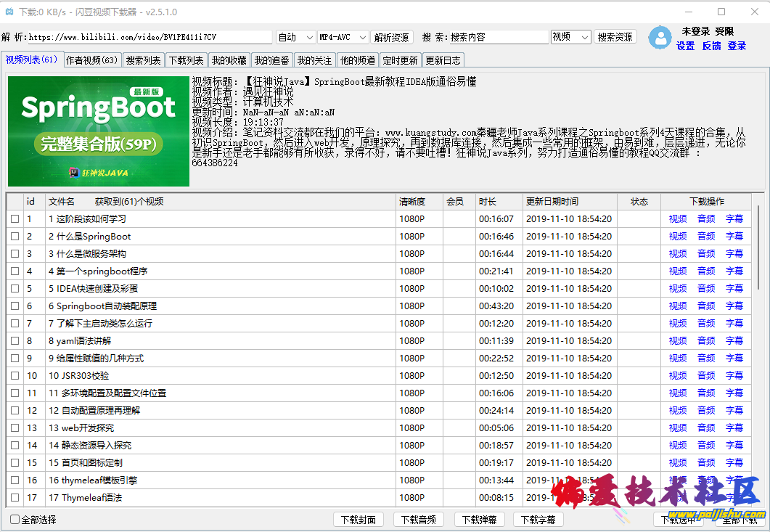Viewport: 770px width, 532px height.
Task: Click the 字幕 link for video 3 什么是微服务架构
Action: pyautogui.click(x=734, y=253)
